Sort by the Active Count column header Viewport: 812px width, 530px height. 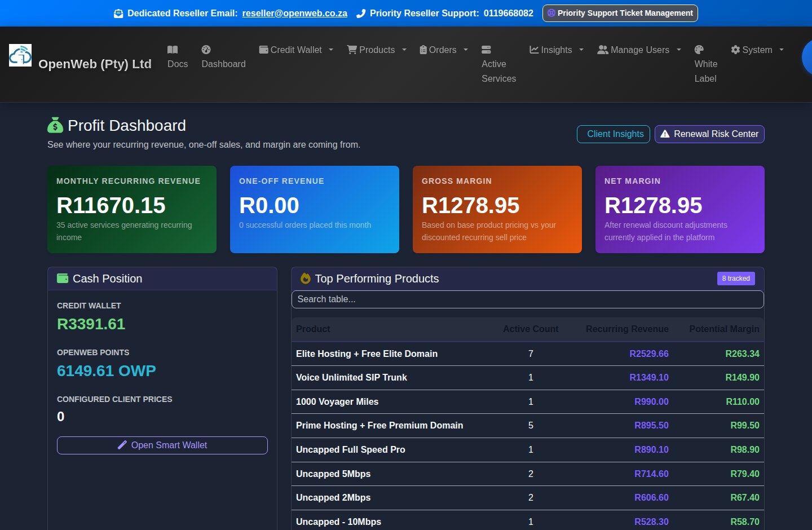pyautogui.click(x=531, y=329)
